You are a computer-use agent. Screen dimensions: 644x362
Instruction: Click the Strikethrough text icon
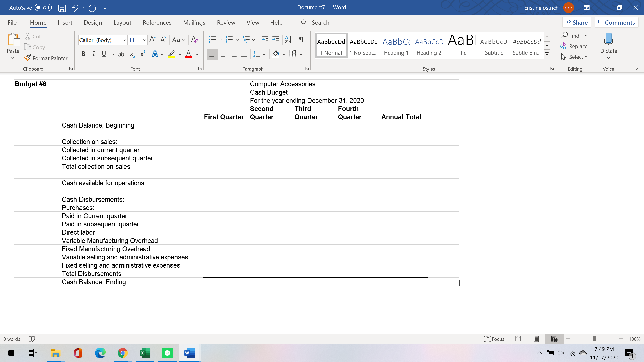point(121,54)
